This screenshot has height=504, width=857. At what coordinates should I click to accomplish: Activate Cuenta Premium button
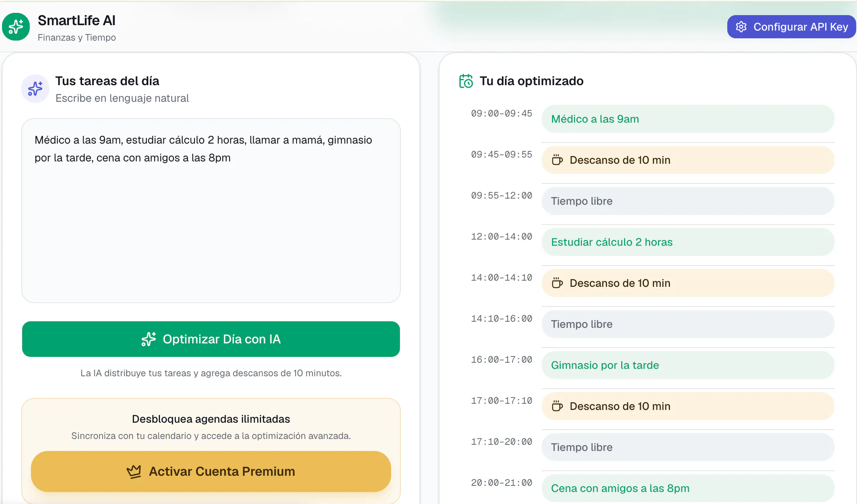click(x=211, y=471)
